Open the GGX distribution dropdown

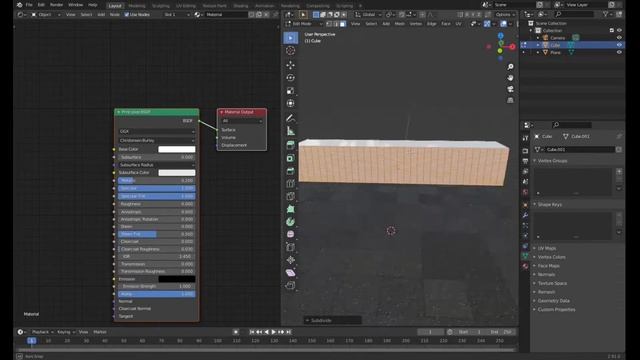pos(157,131)
